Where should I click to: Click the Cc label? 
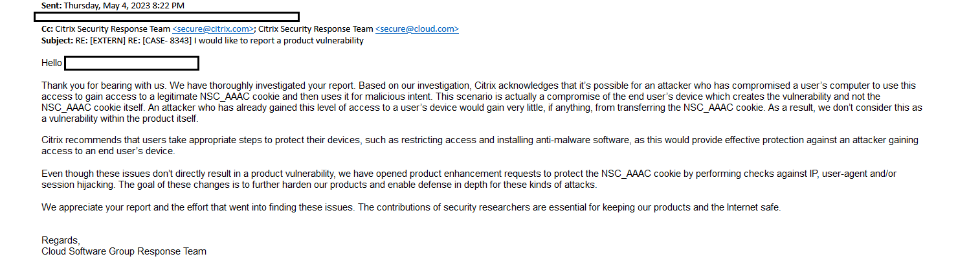tap(47, 29)
